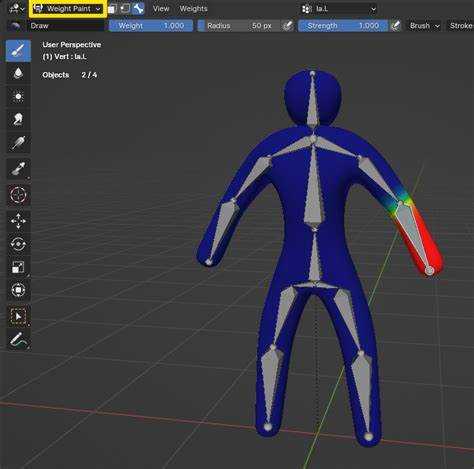
Task: Select the Draw weight brush tool
Action: point(18,50)
